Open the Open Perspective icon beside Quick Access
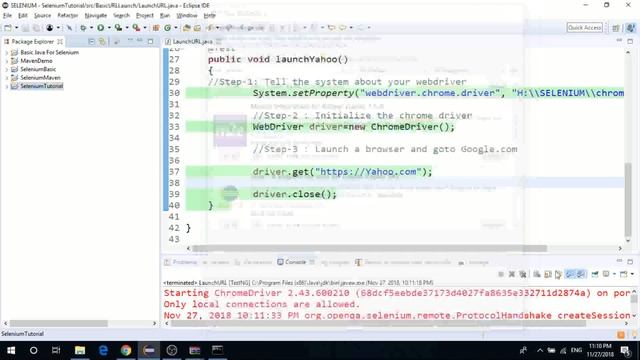This screenshot has height=360, width=640. (616, 28)
